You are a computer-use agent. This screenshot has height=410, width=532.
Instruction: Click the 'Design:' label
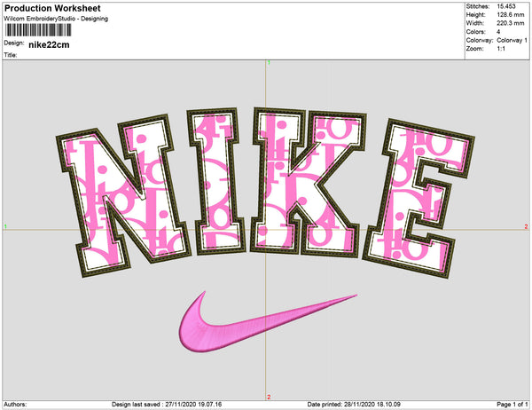14,43
